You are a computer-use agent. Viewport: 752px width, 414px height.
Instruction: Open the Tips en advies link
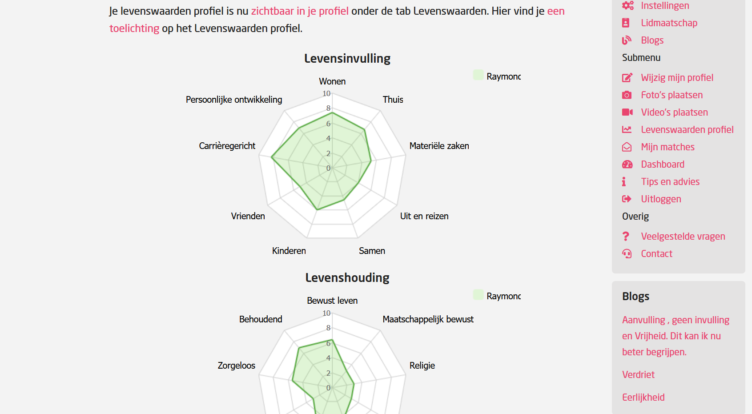coord(670,182)
